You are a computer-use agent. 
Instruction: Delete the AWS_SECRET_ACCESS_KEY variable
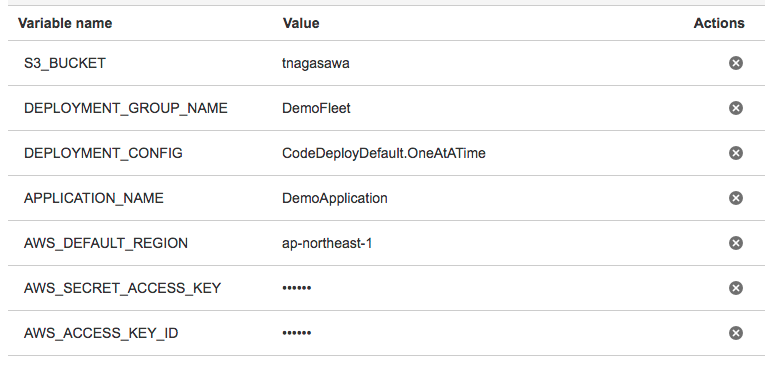(736, 288)
